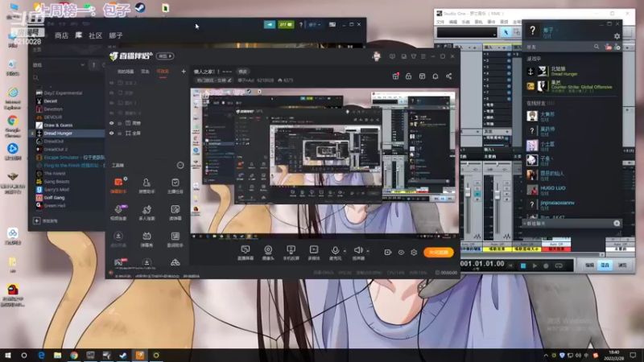Add a new scene with plus button
Viewport: 644px width, 362px height.
click(184, 72)
